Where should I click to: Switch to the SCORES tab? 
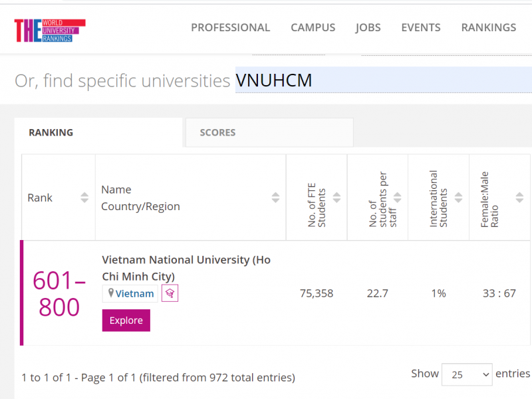(x=217, y=132)
